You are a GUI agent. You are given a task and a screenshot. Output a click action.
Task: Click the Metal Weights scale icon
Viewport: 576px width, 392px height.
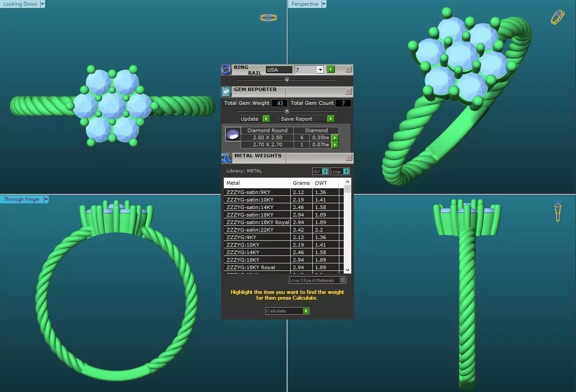[226, 158]
